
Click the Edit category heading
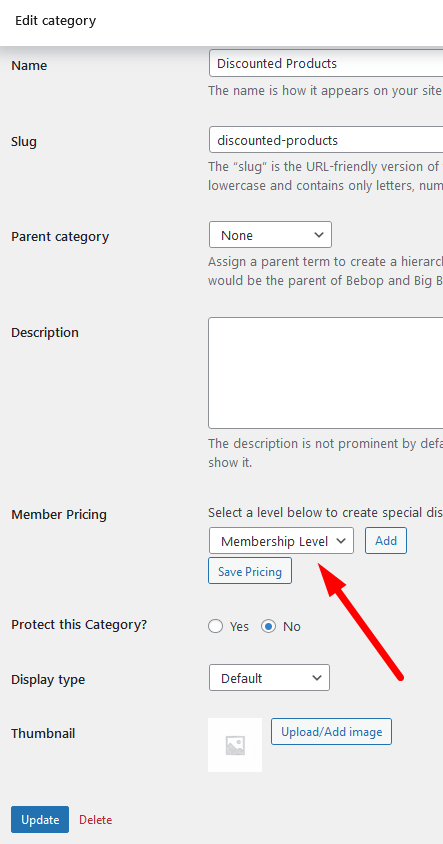click(x=55, y=21)
